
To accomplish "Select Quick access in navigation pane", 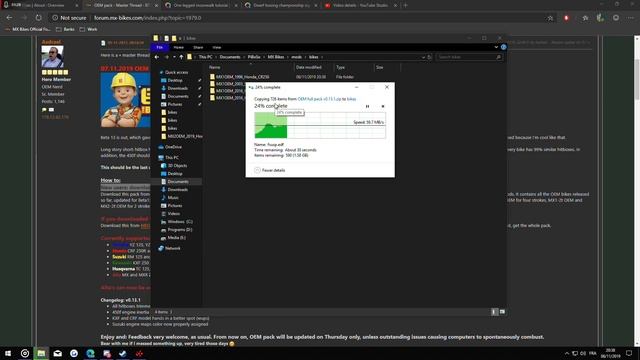I will 176,72.
